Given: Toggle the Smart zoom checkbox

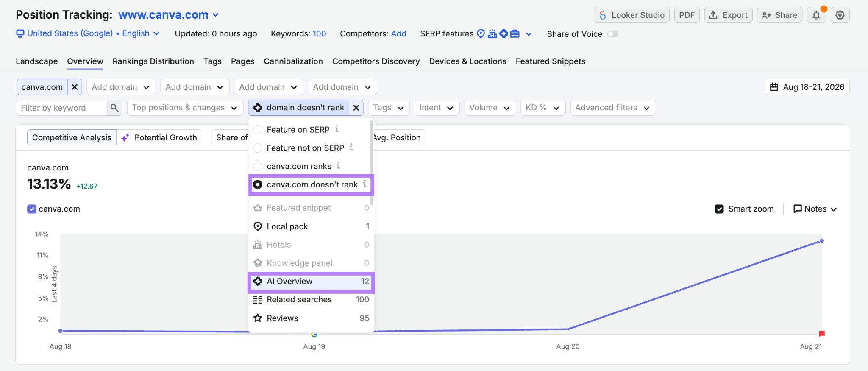Looking at the screenshot, I should [x=719, y=209].
